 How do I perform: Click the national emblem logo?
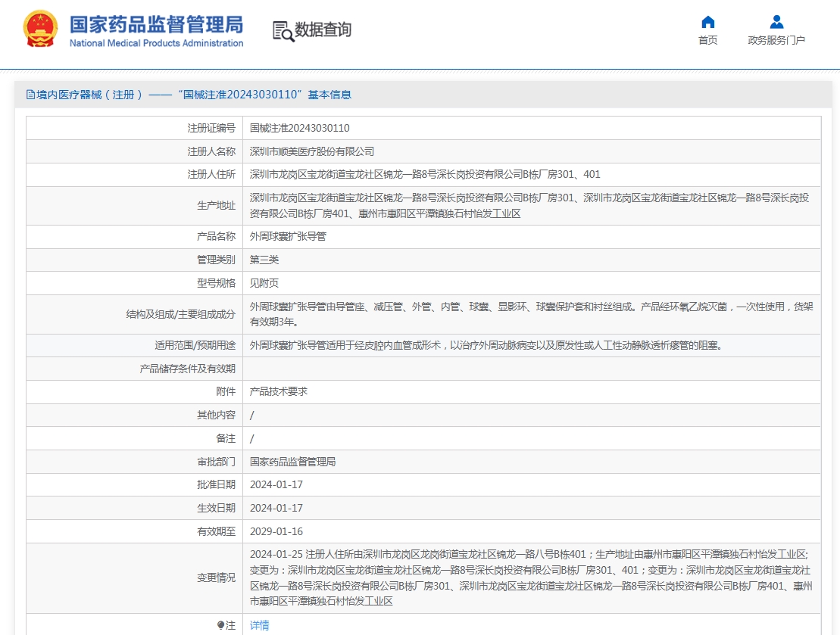point(40,29)
